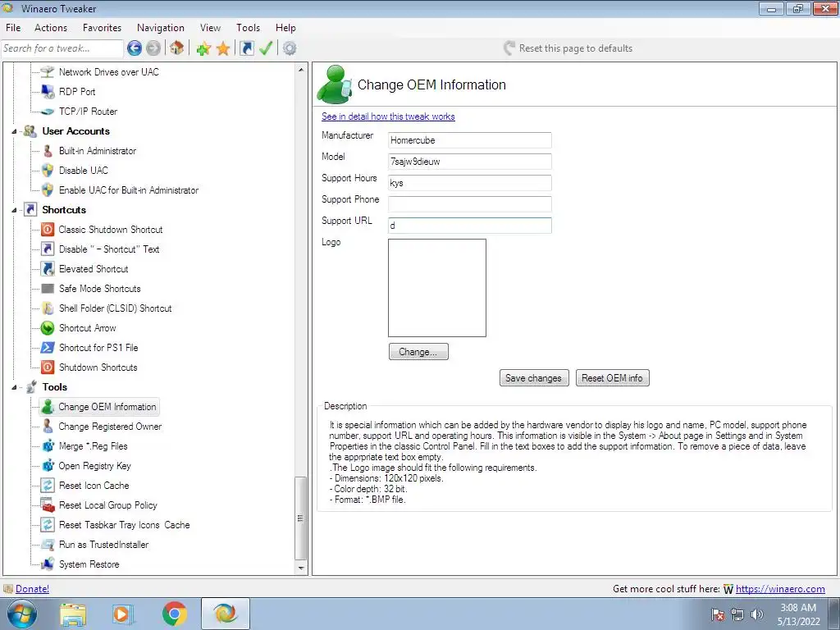Click the Elevated Shortcut icon
Screen dimensions: 840x630
(48, 269)
